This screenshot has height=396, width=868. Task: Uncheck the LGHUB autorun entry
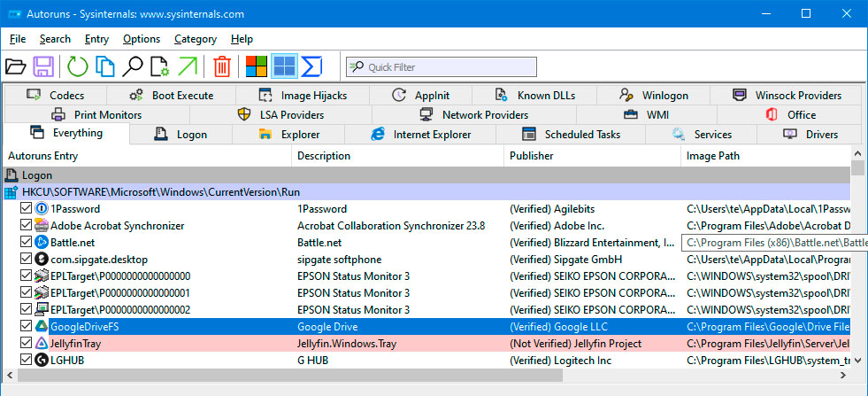(26, 360)
